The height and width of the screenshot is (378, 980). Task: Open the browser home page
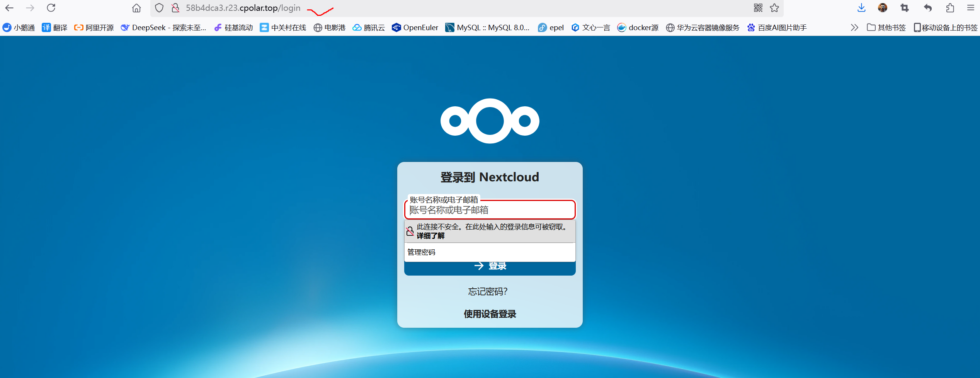tap(136, 8)
